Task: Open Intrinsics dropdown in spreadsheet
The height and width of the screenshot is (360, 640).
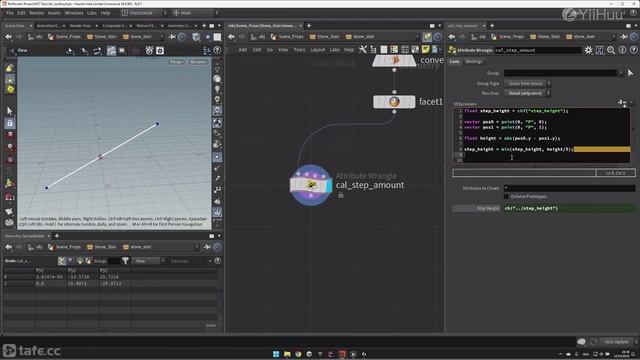Action: pos(191,261)
